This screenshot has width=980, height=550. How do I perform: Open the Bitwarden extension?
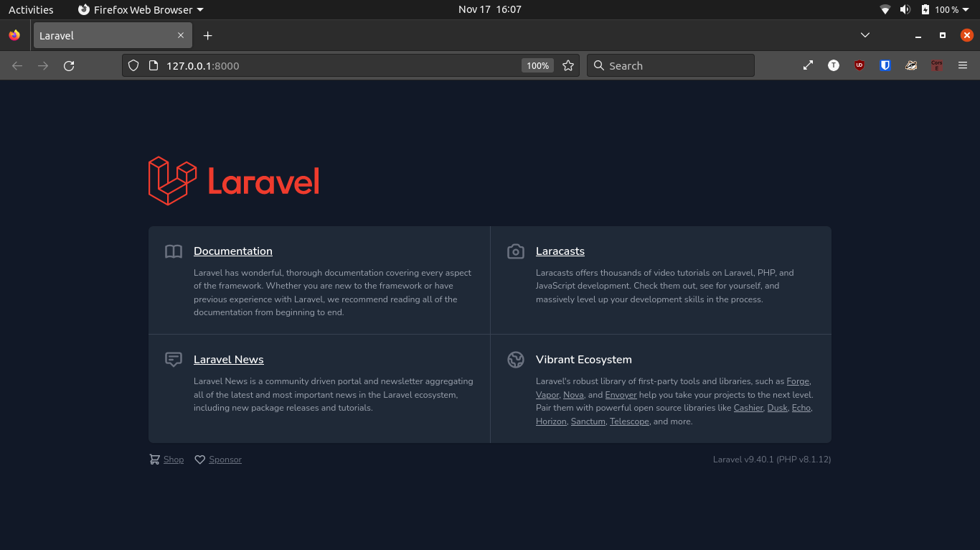(x=885, y=65)
